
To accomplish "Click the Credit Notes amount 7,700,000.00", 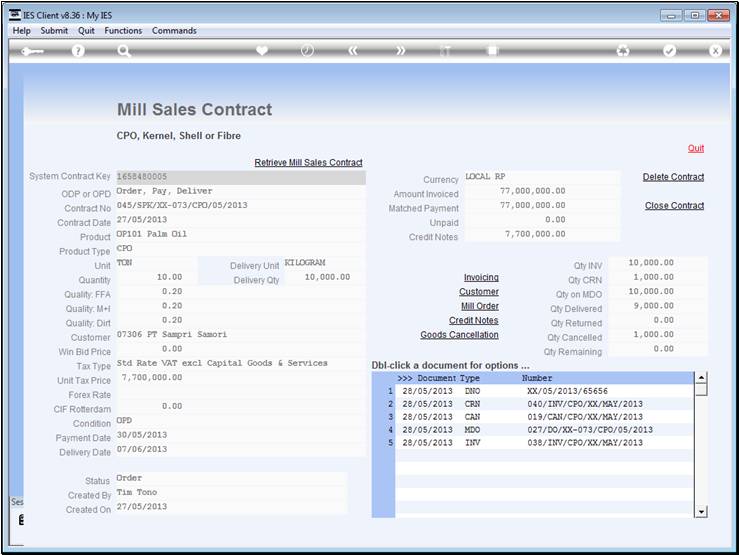I will coord(542,234).
